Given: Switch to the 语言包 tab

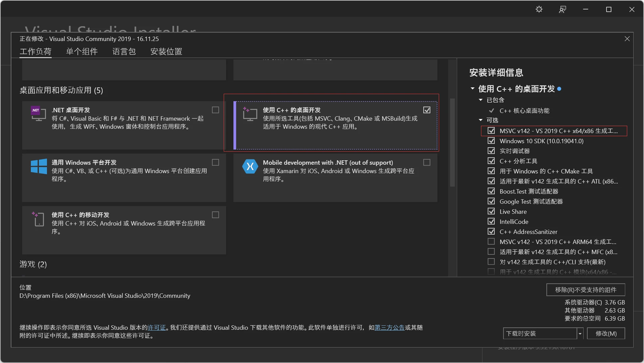Looking at the screenshot, I should (124, 51).
